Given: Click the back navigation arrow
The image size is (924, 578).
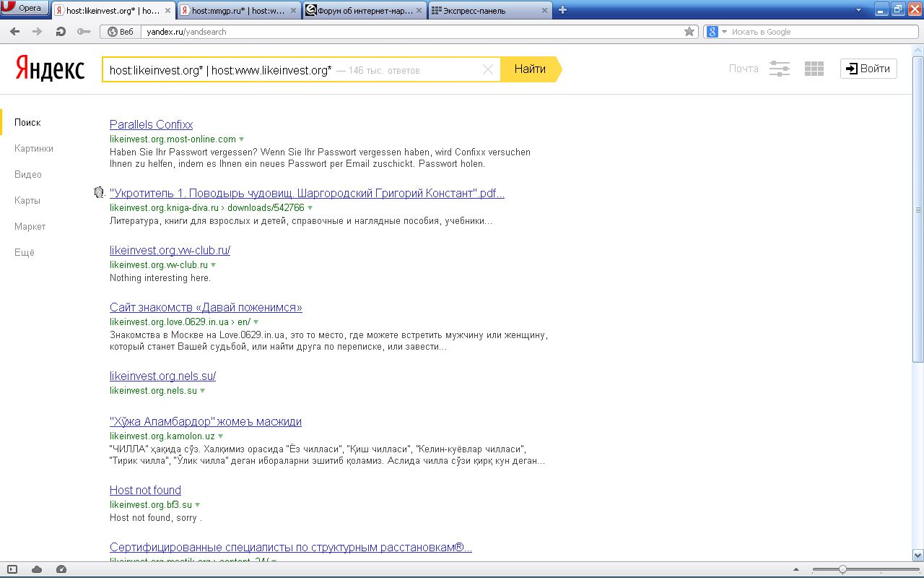Looking at the screenshot, I should point(15,32).
